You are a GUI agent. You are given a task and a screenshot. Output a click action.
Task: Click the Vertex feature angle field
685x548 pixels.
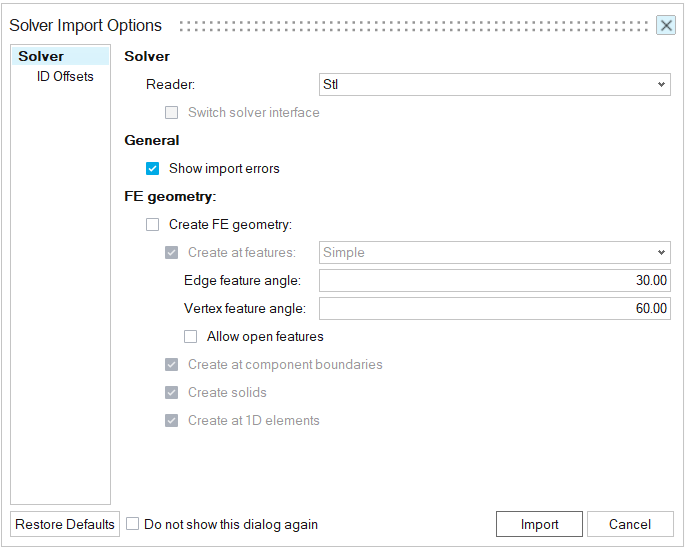494,309
